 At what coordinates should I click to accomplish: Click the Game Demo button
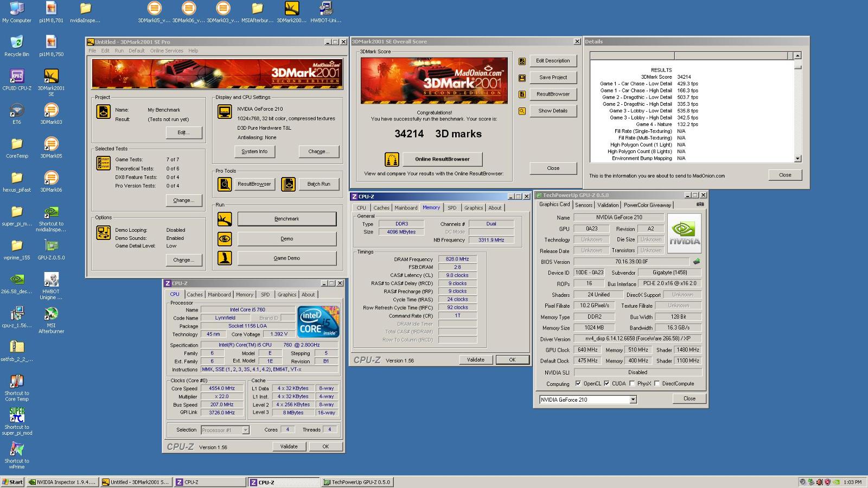(287, 258)
